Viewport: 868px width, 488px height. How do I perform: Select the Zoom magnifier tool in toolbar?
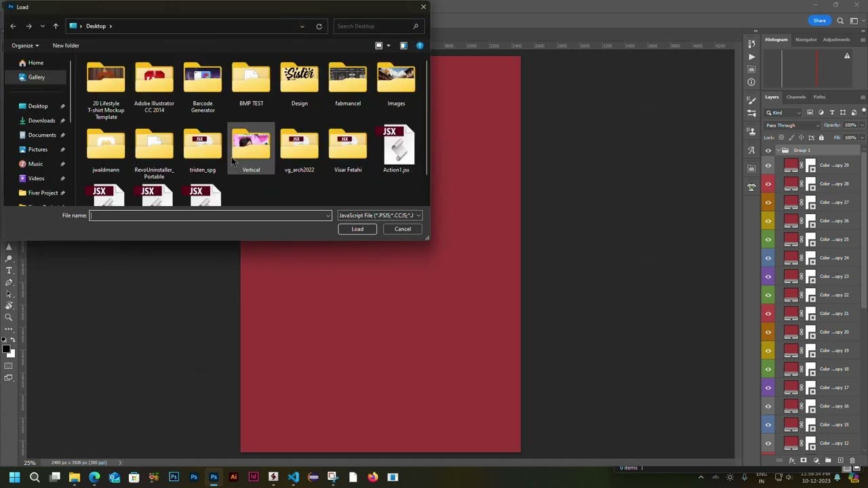click(x=9, y=317)
